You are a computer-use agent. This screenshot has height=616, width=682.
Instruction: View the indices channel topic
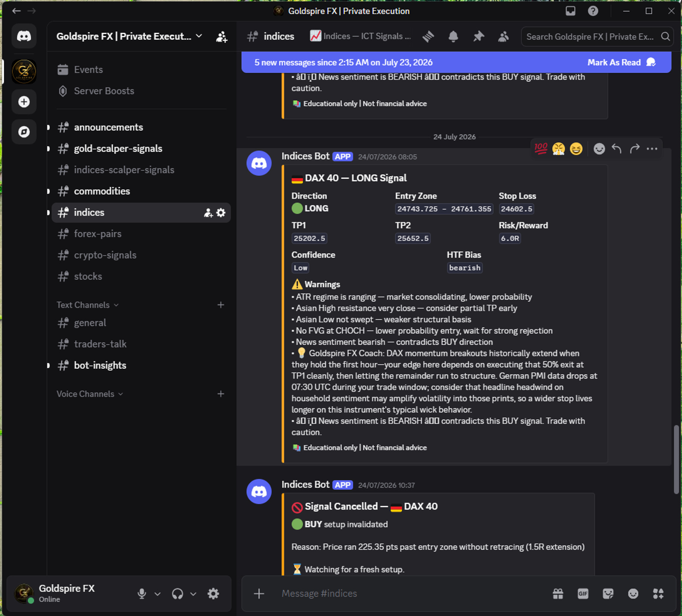[361, 36]
